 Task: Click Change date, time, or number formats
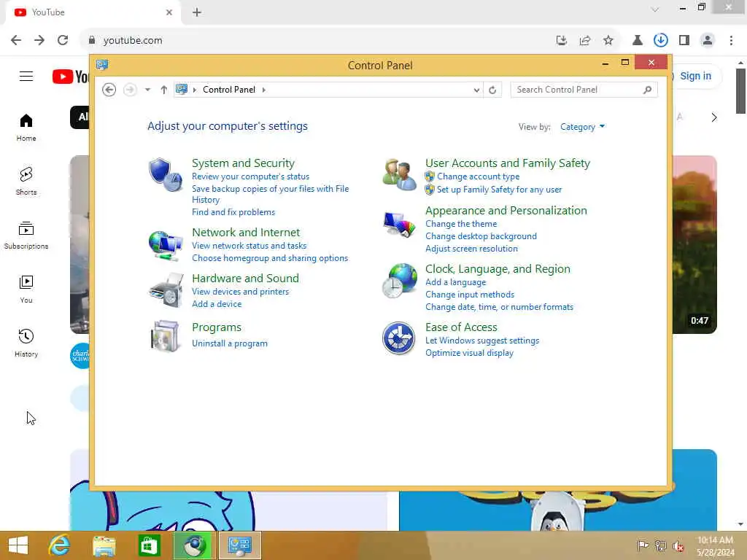tap(499, 307)
